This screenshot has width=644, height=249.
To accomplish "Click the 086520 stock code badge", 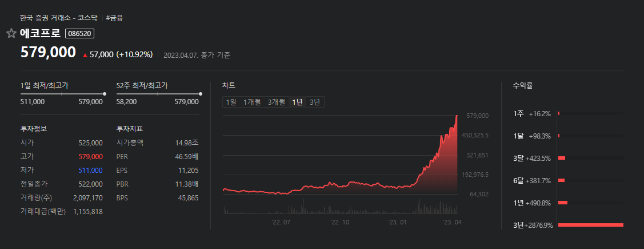I will (79, 33).
